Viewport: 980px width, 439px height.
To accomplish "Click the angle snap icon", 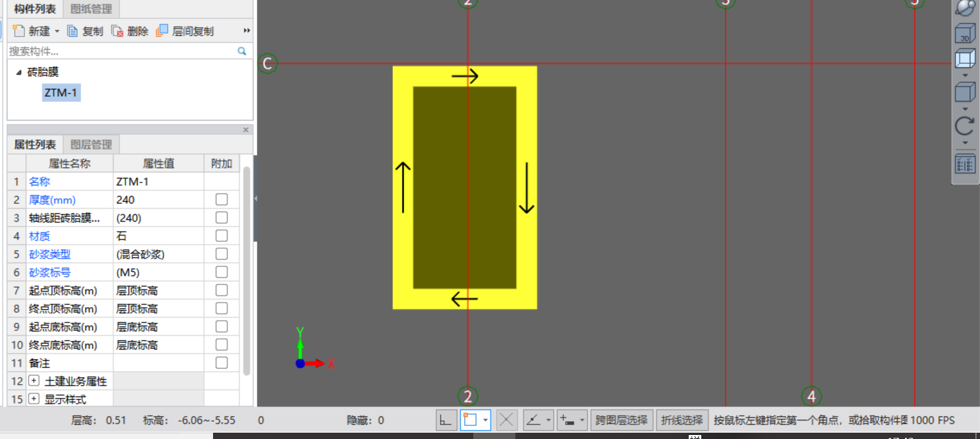I will (x=534, y=420).
